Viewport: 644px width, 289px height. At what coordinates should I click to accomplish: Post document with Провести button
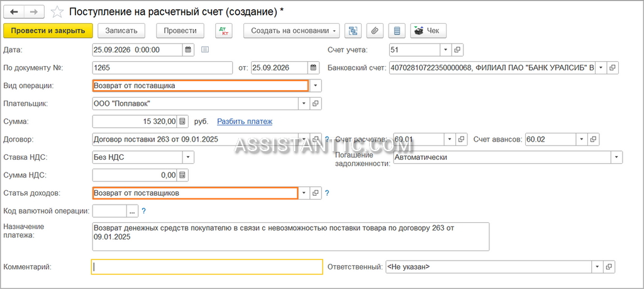(180, 31)
